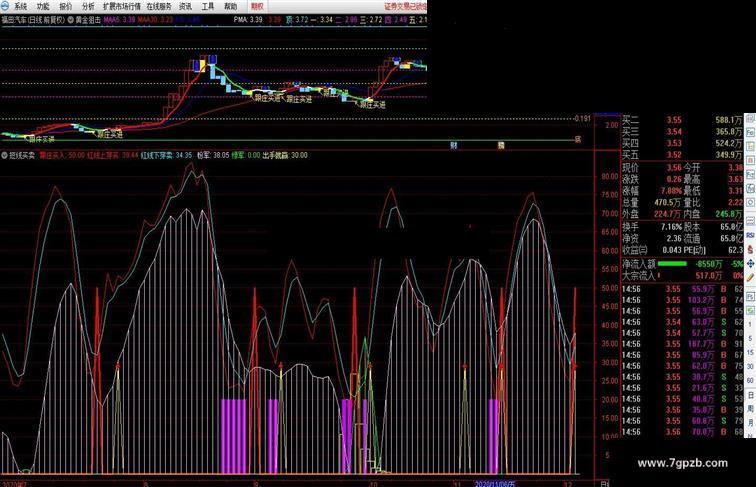
Task: Click the 底 label at chart edge
Action: tap(578, 140)
